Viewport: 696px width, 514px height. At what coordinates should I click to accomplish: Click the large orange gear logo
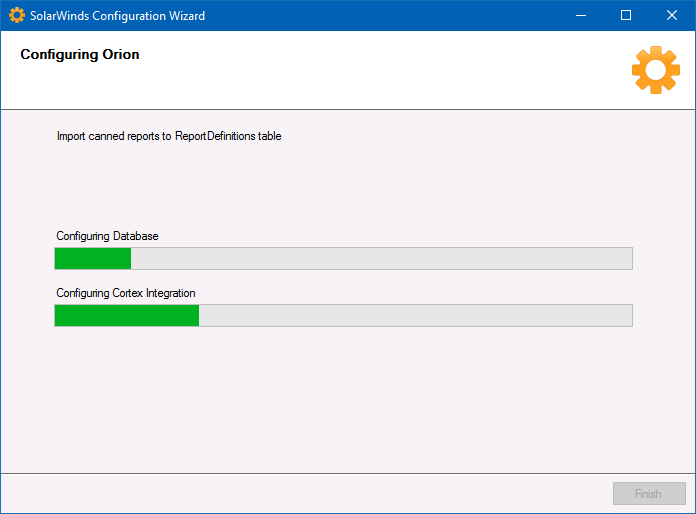point(656,70)
